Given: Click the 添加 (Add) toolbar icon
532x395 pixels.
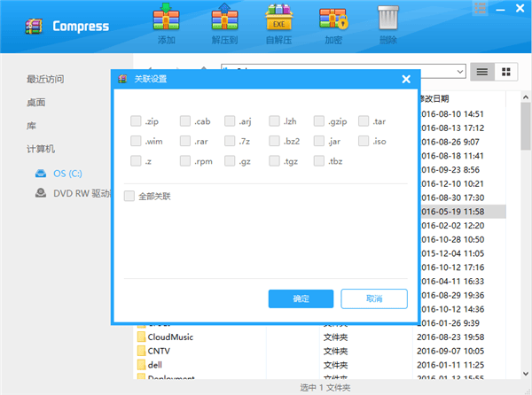Looking at the screenshot, I should pyautogui.click(x=166, y=23).
